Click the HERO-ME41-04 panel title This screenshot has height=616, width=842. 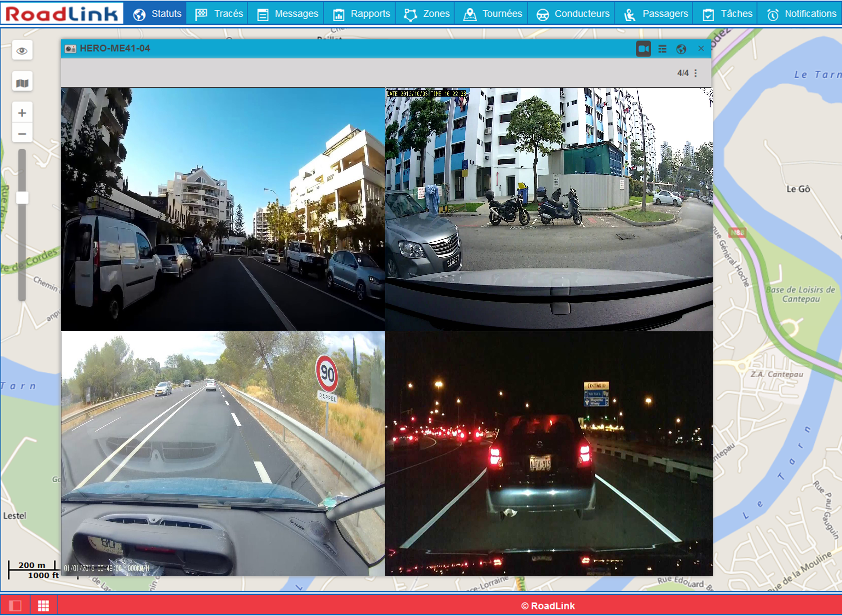pos(115,48)
